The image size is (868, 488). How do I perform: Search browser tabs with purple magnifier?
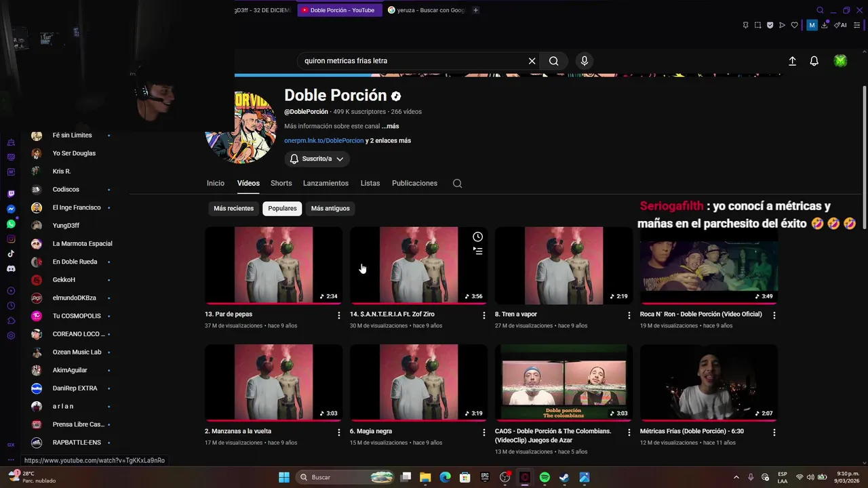click(820, 10)
